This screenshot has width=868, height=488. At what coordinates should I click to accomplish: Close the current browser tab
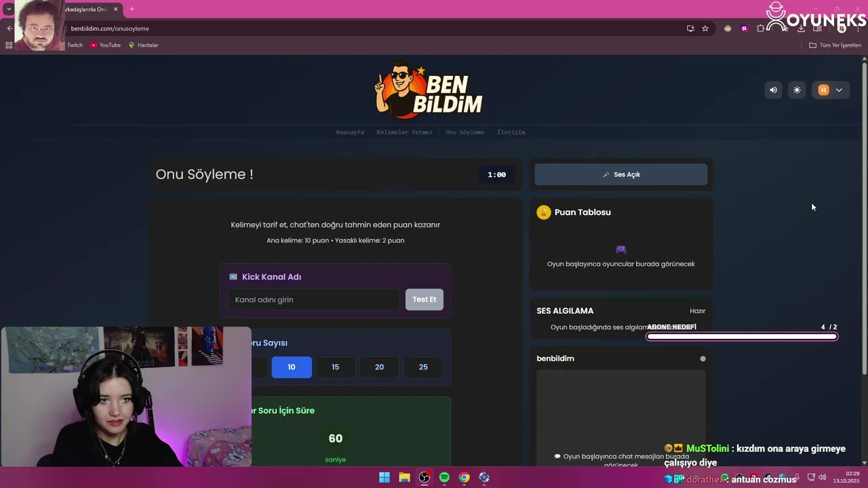(x=115, y=9)
